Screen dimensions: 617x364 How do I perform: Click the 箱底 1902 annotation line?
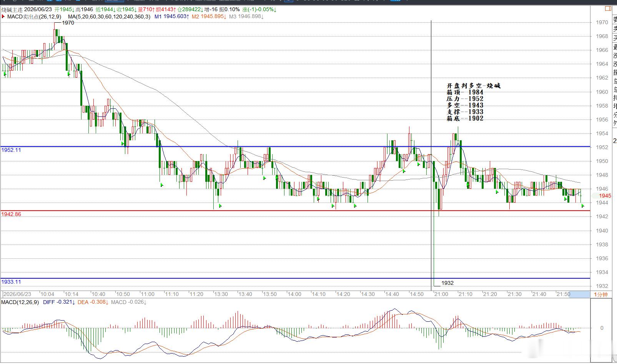point(465,118)
